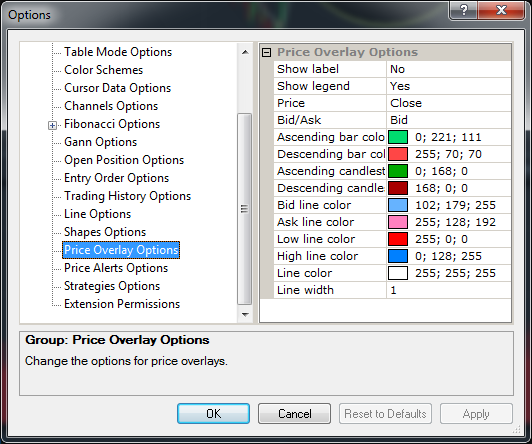Click the white Line color swatch
Image resolution: width=532 pixels, height=444 pixels.
pyautogui.click(x=398, y=273)
